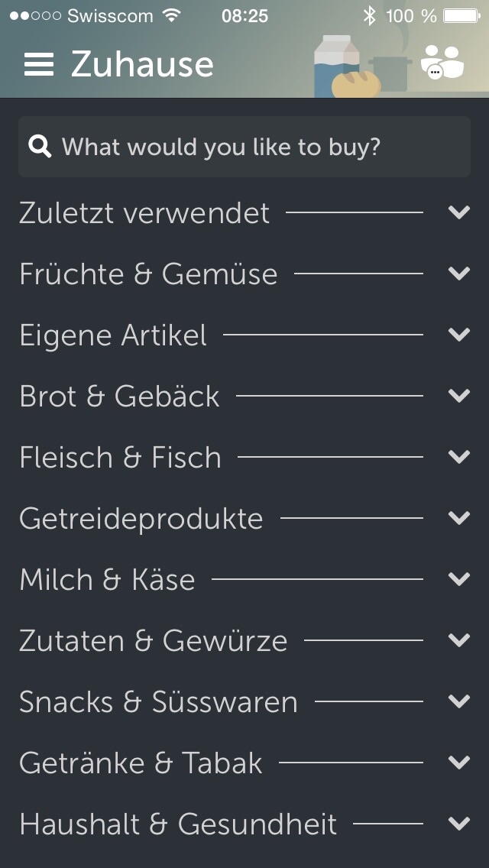489x868 pixels.
Task: Expand the Brot & Gebäck chevron
Action: pos(459,396)
